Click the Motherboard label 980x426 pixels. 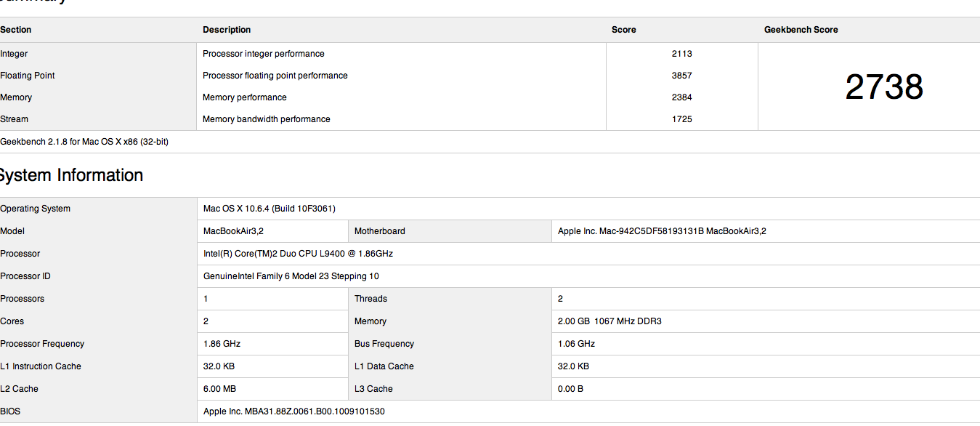pyautogui.click(x=380, y=231)
